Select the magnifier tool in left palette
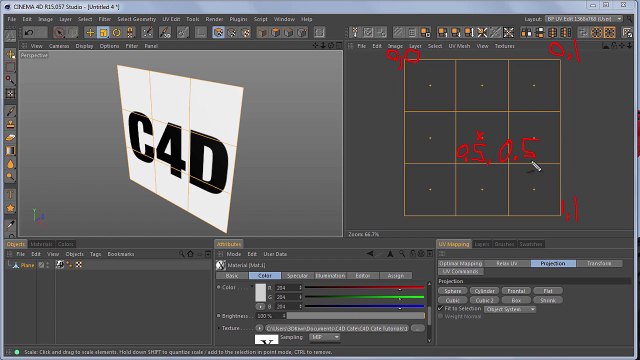The height and width of the screenshot is (360, 640). [10, 177]
